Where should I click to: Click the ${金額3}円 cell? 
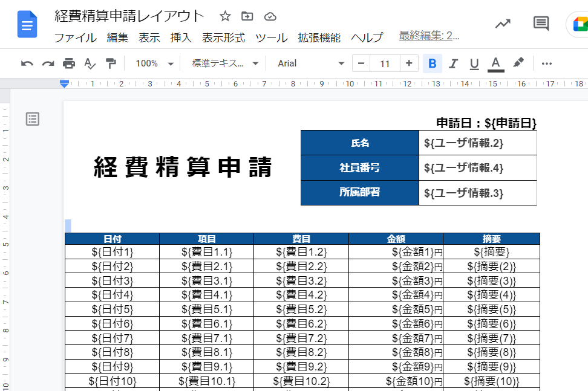click(396, 280)
